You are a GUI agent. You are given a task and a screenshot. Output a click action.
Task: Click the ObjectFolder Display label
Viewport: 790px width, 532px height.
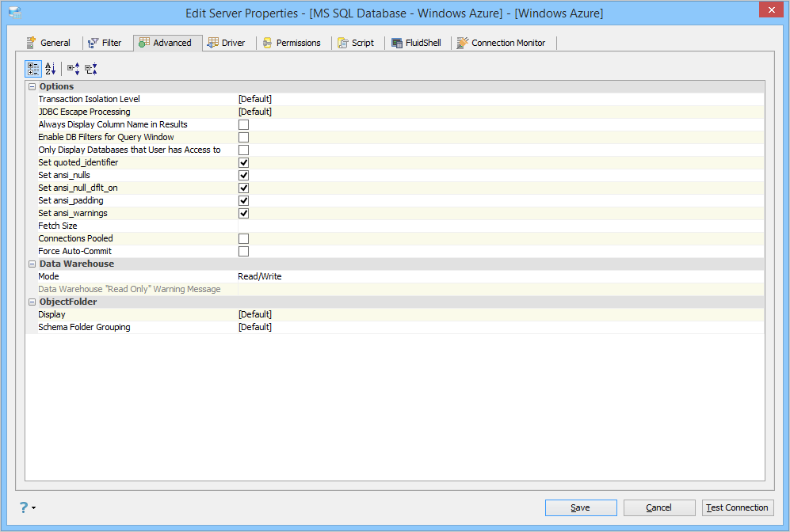click(x=52, y=314)
